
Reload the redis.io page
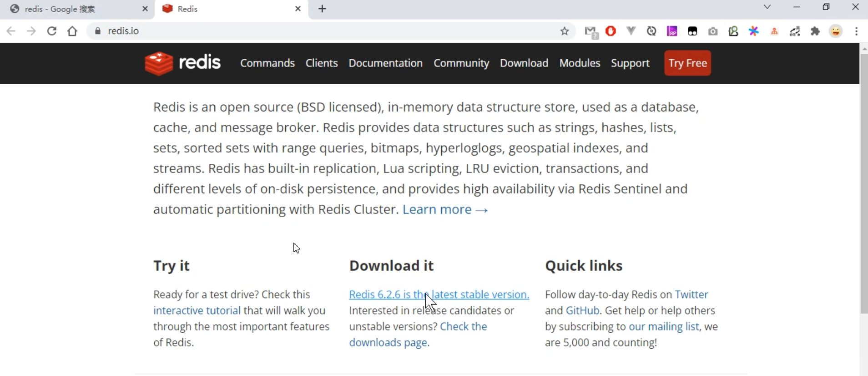point(52,31)
